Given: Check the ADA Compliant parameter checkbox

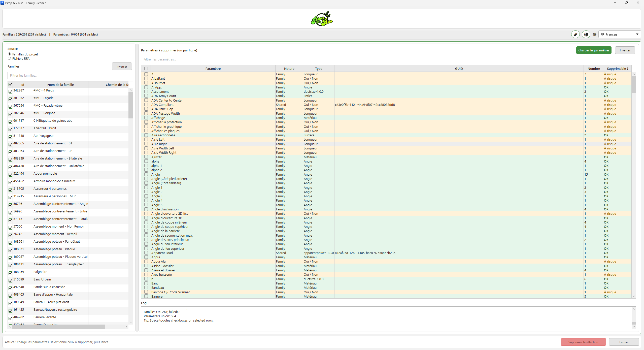Looking at the screenshot, I should 146,105.
